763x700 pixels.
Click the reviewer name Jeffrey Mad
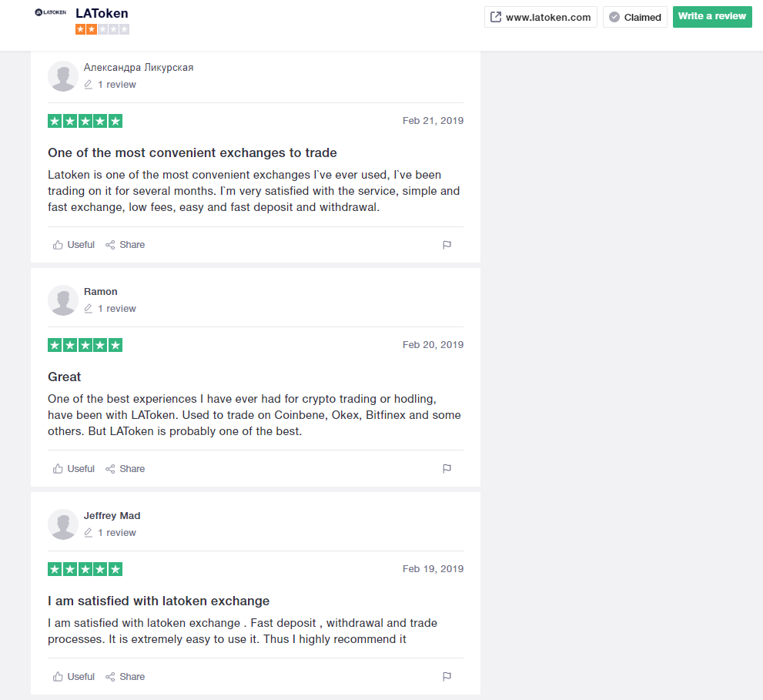112,515
